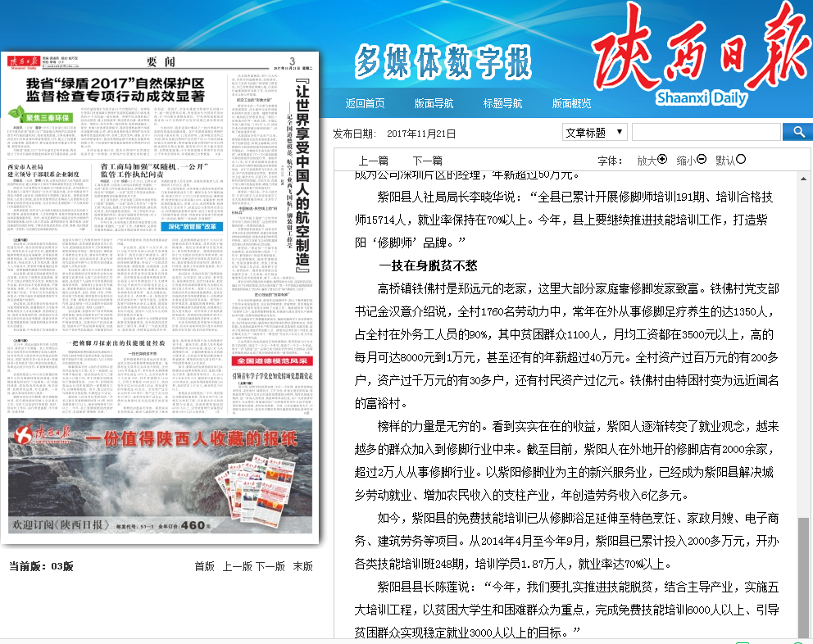Click the article scrollbar thumb

point(803,577)
